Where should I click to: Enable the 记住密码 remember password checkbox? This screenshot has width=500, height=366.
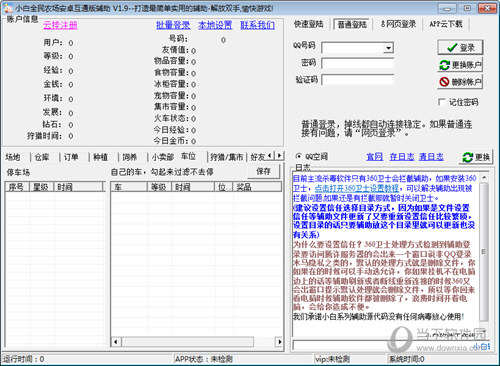click(442, 102)
